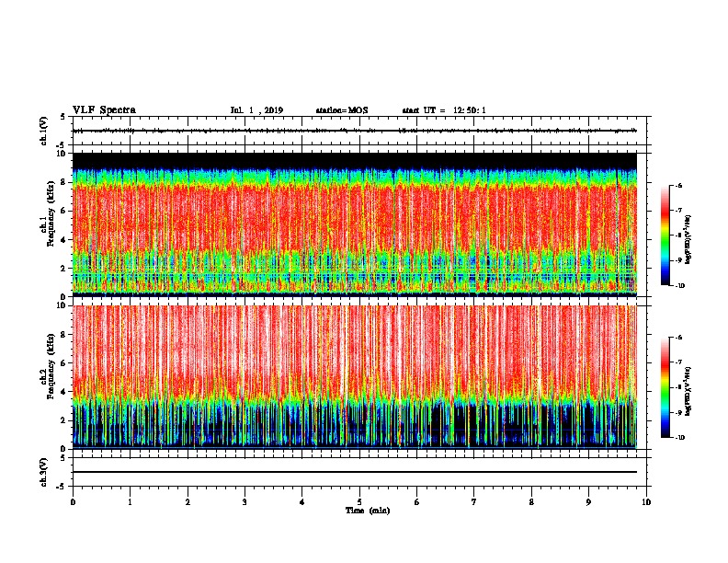The image size is (728, 563).
Task: Click the '2' frequency tick of ch.1 spectrogram
Action: [x=63, y=268]
